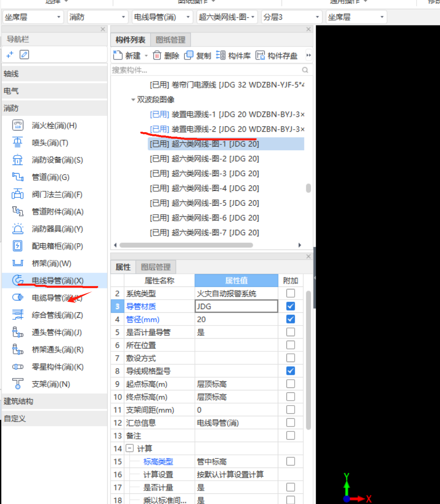440x504 pixels.
Task: Open the first 坐席层 floor dropdown
Action: (33, 17)
